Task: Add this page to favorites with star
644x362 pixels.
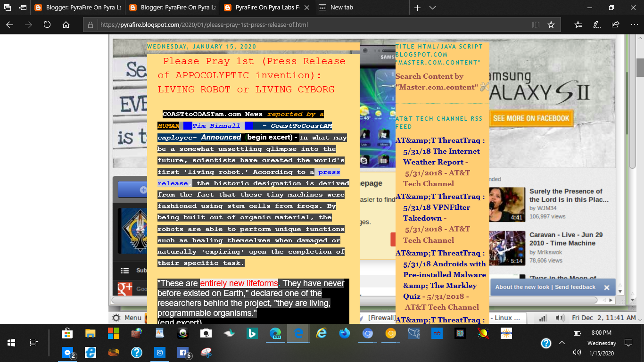Action: click(x=551, y=25)
